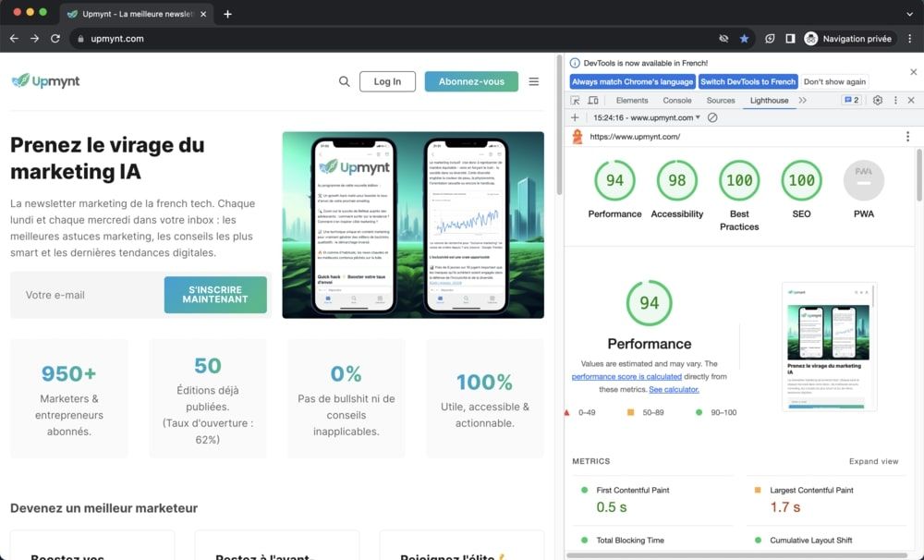Reload the page in the browser
The height and width of the screenshot is (560, 924).
tap(55, 39)
